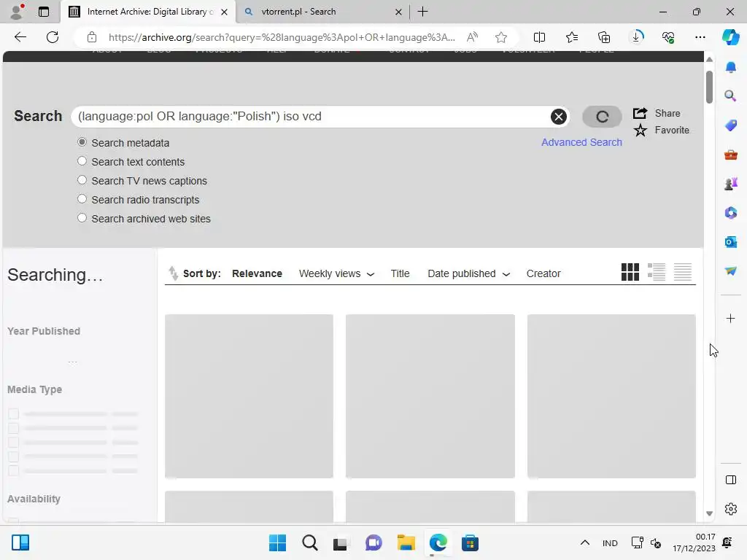Open sidebar Tools briefcase
This screenshot has height=560, width=747.
[x=730, y=155]
